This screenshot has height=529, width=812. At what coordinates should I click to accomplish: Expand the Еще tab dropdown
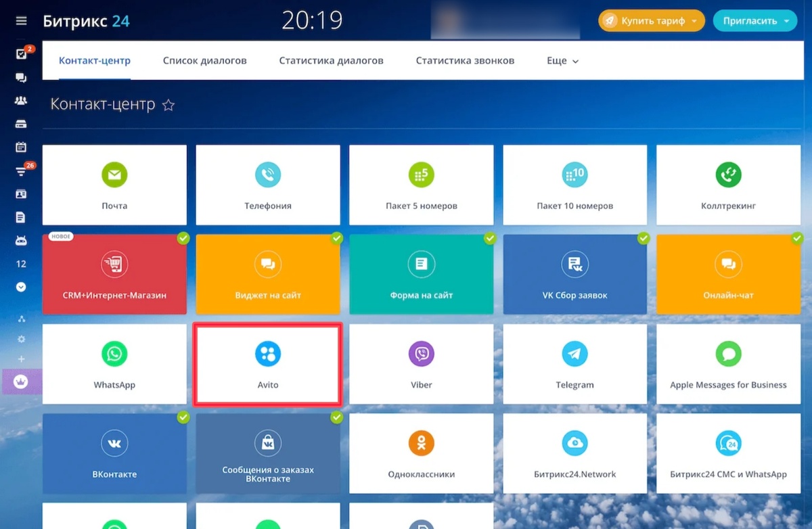[x=562, y=61]
